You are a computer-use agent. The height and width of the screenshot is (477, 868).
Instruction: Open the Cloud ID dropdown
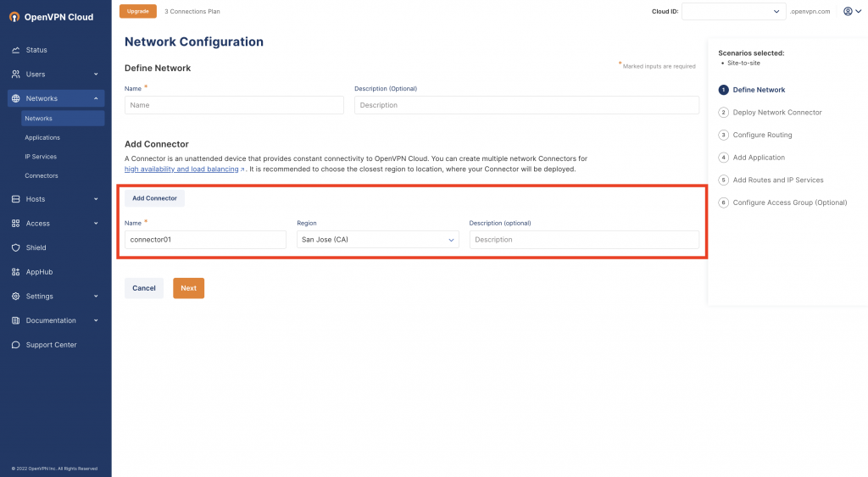pos(733,11)
